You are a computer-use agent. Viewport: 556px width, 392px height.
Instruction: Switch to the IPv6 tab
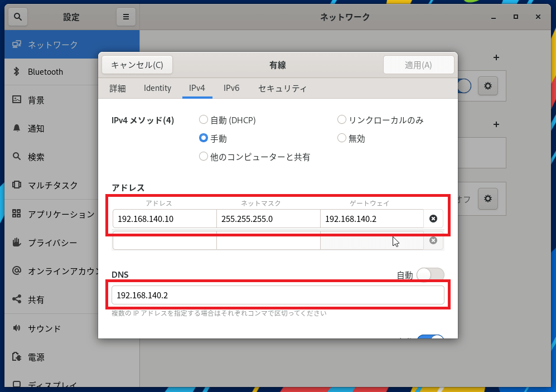click(x=231, y=88)
